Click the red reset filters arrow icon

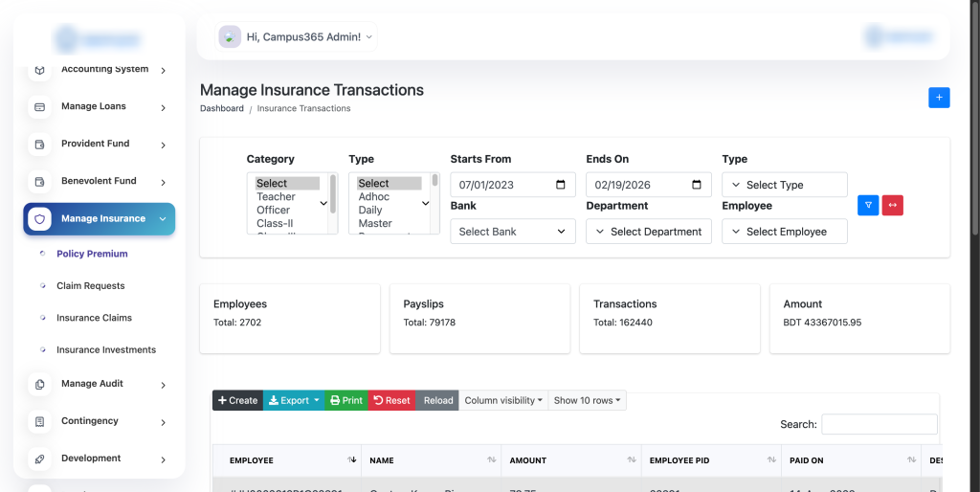(x=892, y=205)
